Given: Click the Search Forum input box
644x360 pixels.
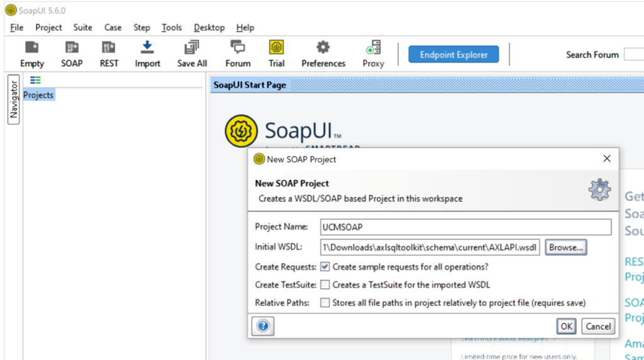Looking at the screenshot, I should click(634, 55).
